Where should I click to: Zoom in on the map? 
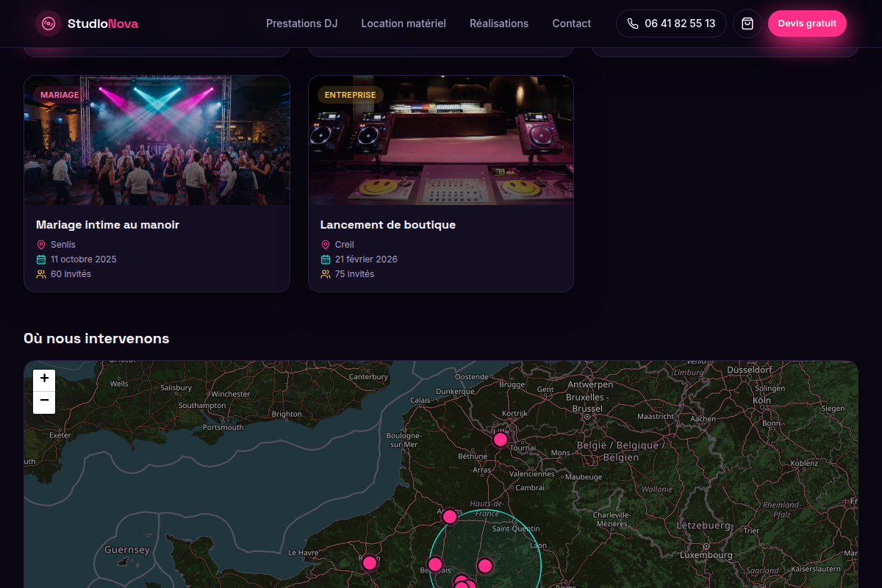point(44,379)
